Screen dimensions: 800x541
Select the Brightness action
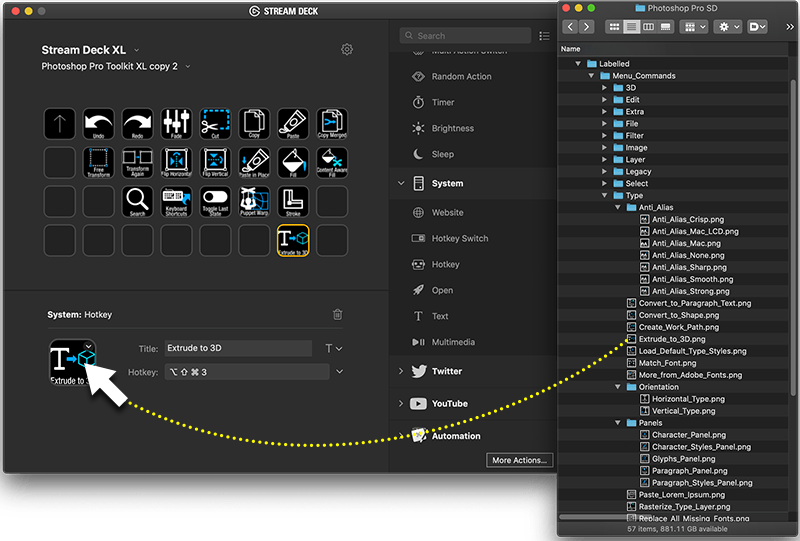[x=443, y=128]
